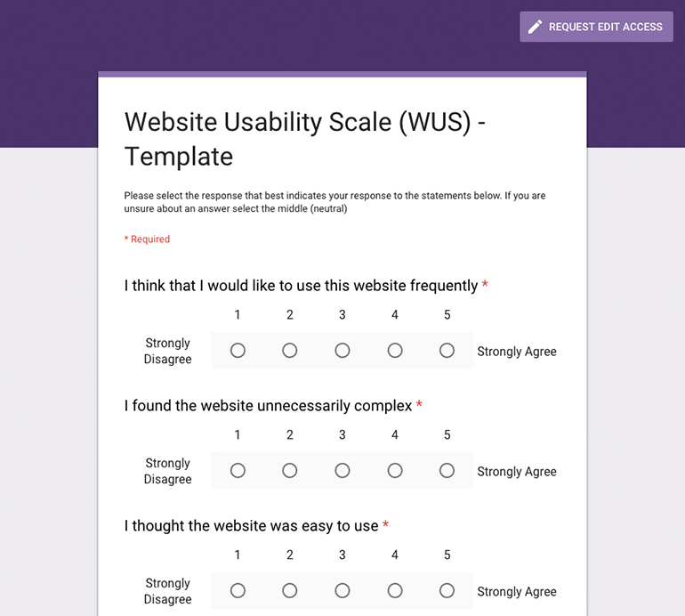Choose 5 for website unnecessarily complex
The height and width of the screenshot is (616, 685).
pos(447,470)
